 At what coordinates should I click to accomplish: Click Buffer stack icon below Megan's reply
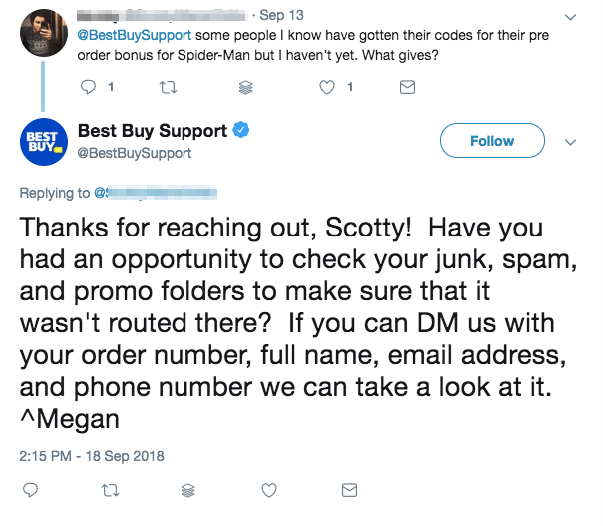[x=189, y=490]
